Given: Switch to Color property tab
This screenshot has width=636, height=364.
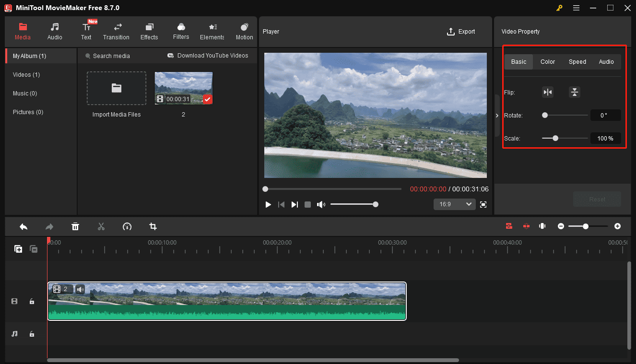Looking at the screenshot, I should (548, 62).
